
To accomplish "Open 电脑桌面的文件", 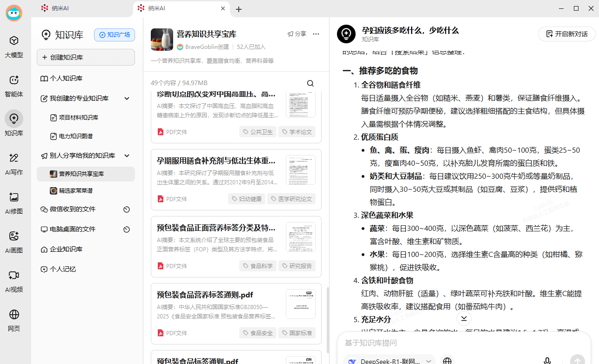I will click(72, 229).
